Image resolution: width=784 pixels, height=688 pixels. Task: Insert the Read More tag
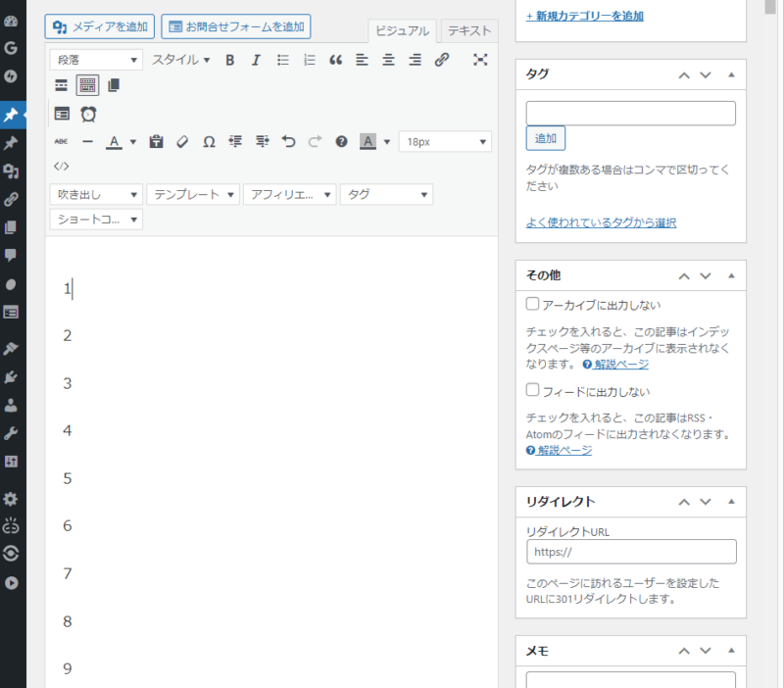61,85
